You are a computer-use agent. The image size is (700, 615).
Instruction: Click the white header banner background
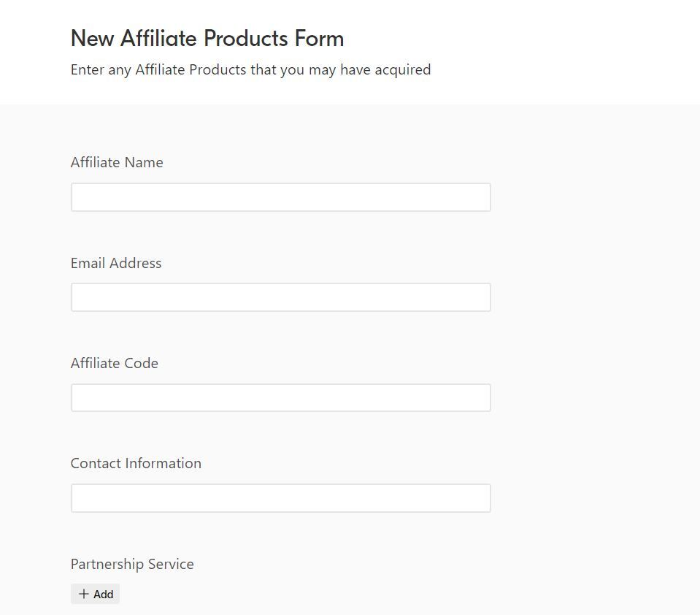tap(569, 51)
